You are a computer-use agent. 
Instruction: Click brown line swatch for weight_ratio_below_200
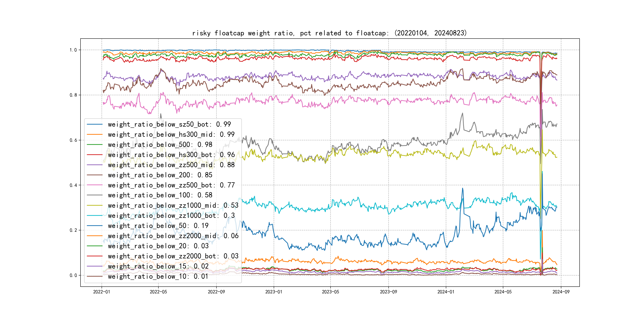pyautogui.click(x=94, y=175)
